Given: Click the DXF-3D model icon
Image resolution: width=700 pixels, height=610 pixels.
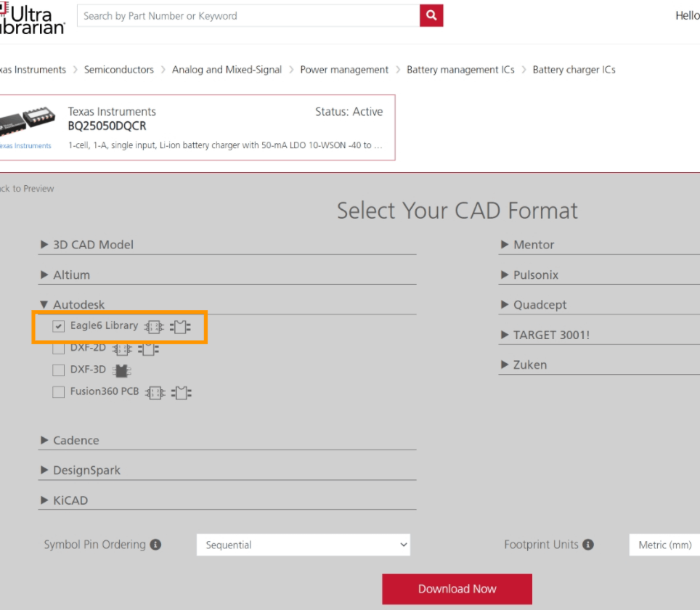Looking at the screenshot, I should click(121, 370).
